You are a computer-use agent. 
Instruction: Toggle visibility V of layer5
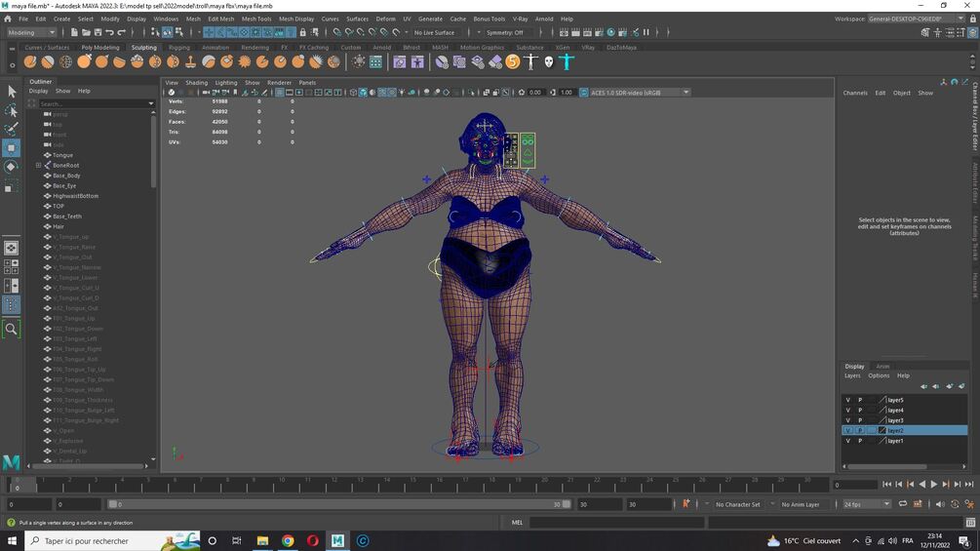(x=848, y=400)
